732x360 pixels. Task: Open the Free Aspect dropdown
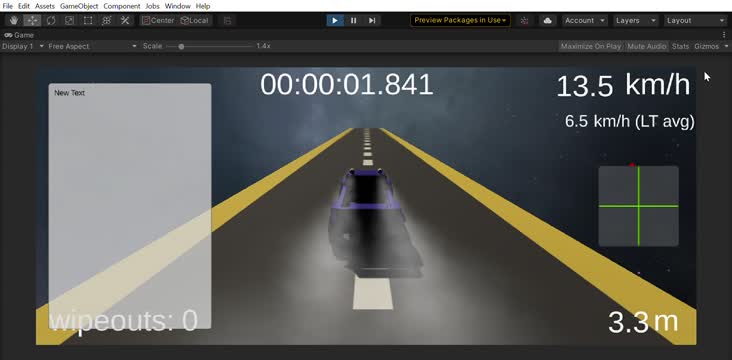[x=92, y=46]
